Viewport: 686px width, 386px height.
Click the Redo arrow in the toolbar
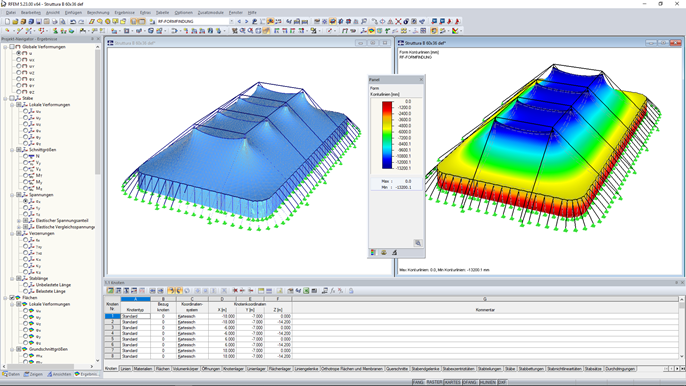(x=81, y=21)
